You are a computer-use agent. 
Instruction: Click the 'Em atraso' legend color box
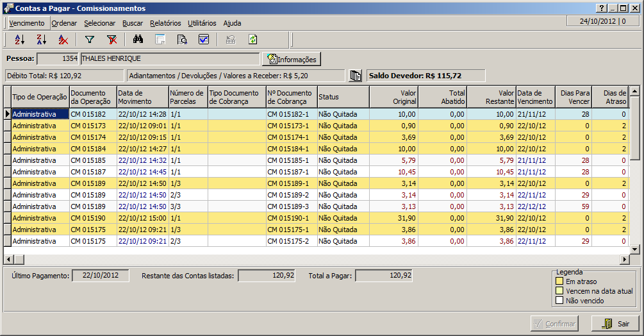tap(559, 281)
